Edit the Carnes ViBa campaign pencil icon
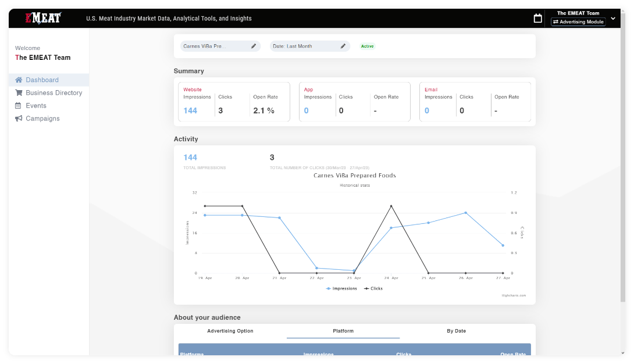The image size is (634, 364). [x=254, y=46]
